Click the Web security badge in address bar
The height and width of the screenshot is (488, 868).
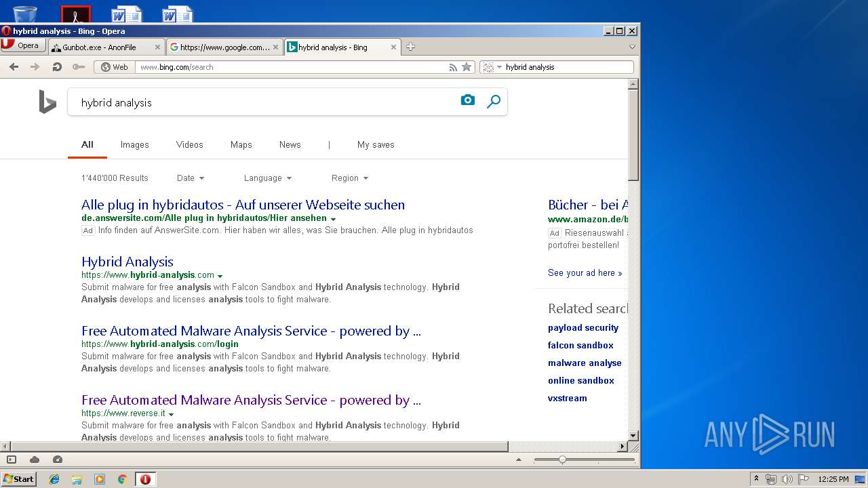(114, 67)
